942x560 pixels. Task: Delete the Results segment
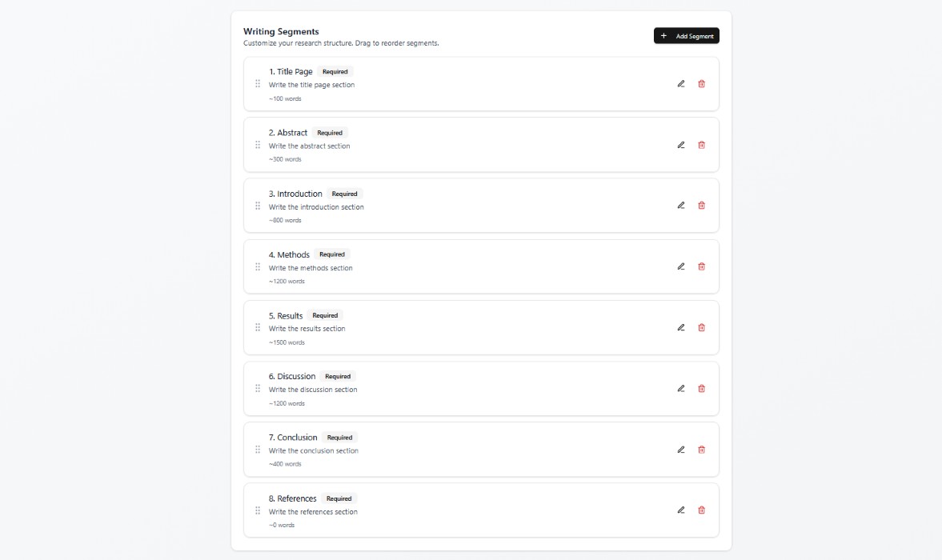(702, 327)
